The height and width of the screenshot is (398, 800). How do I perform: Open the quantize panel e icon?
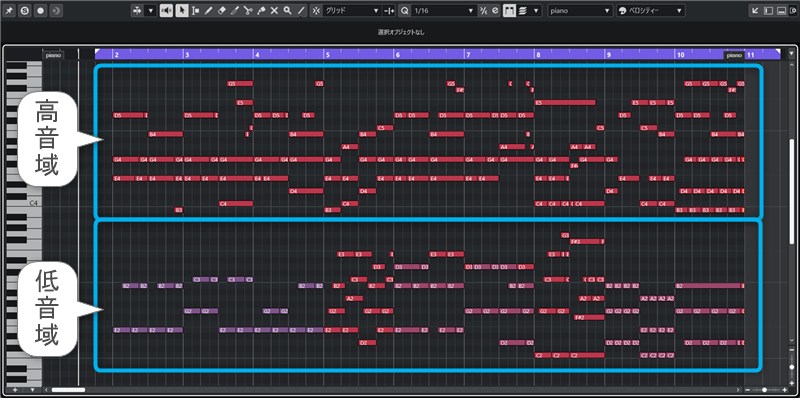click(x=495, y=11)
